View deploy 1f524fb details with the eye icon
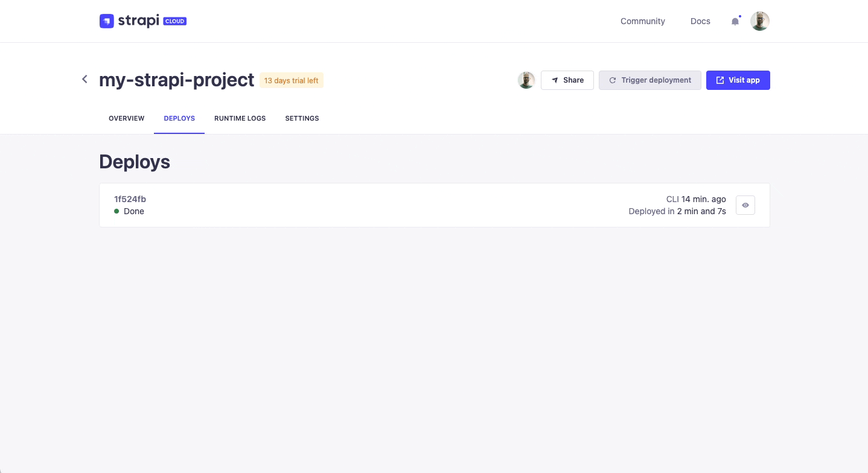Viewport: 868px width, 473px height. click(x=745, y=205)
